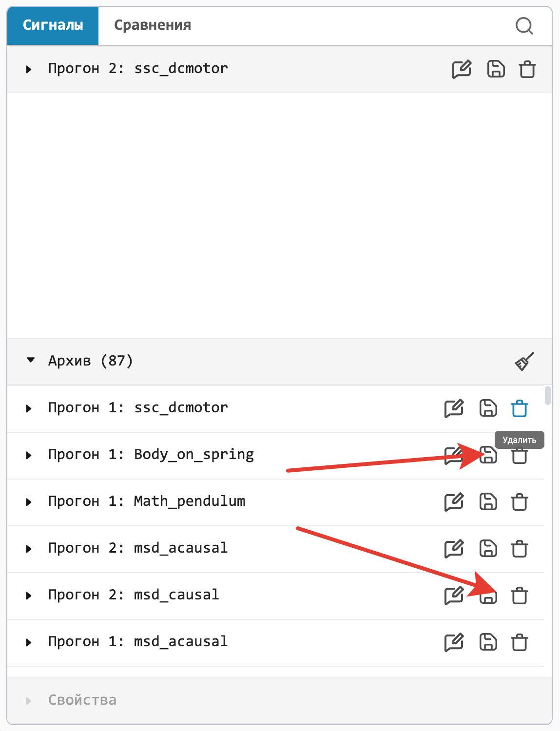Select the Прогон 2: ssc_dcmotor label
Viewport: 560px width, 731px height.
click(x=138, y=69)
